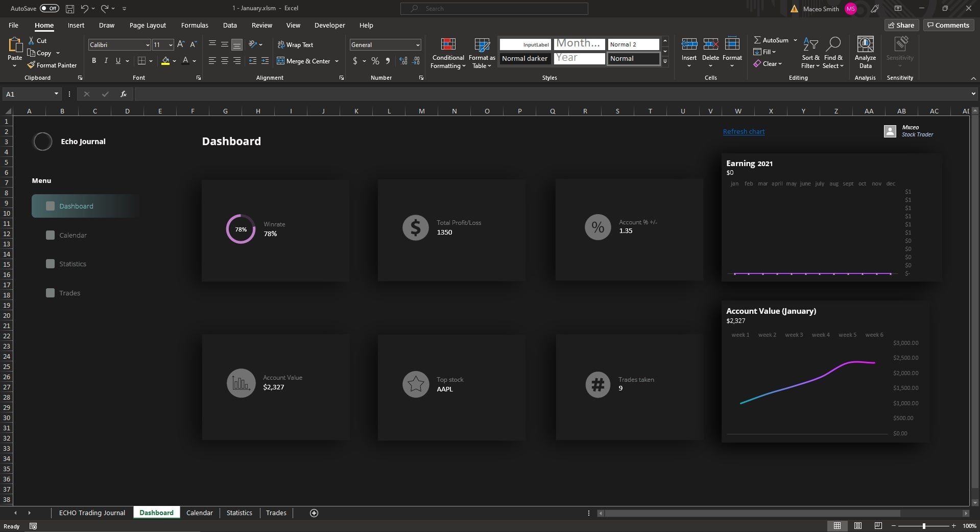Open the font name dropdown
The width and height of the screenshot is (980, 532).
point(148,45)
